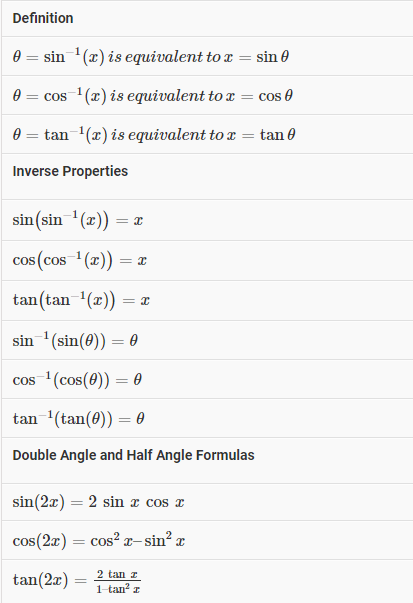Click 'x = cos θ' in cos definition
This screenshot has width=413, height=603.
coord(259,95)
